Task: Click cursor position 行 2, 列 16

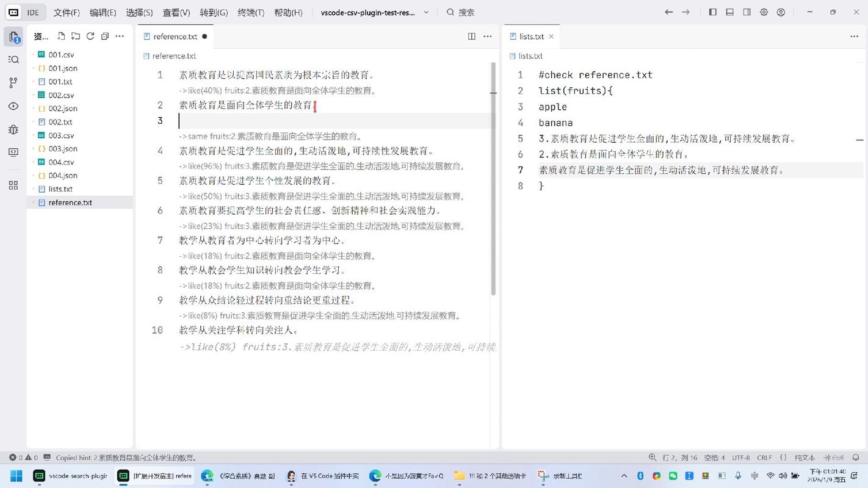Action: (679, 457)
